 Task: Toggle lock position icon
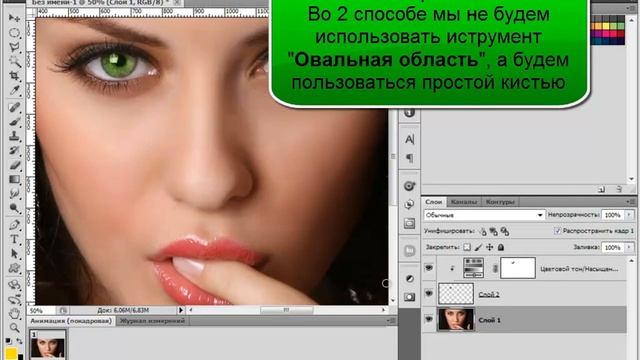click(489, 247)
